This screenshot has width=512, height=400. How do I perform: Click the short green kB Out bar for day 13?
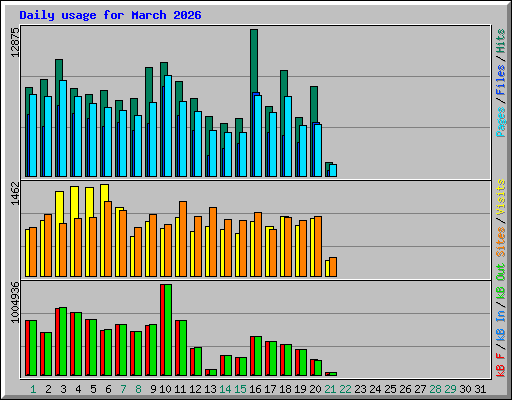tap(213, 372)
